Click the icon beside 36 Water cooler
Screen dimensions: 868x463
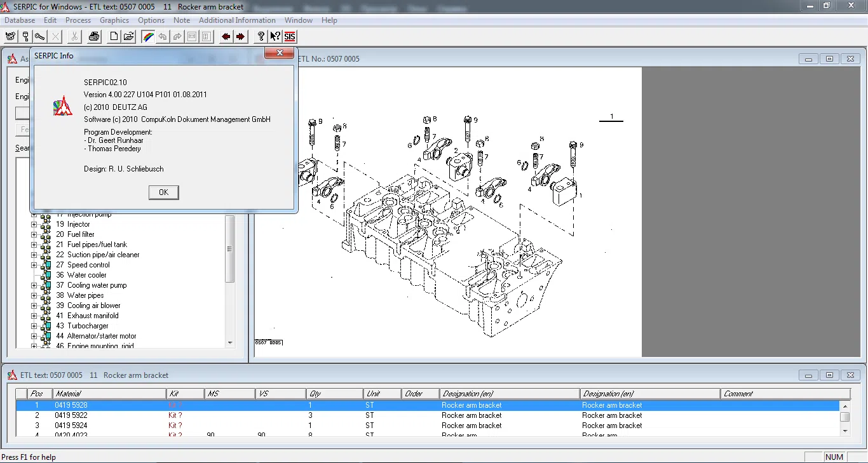pyautogui.click(x=46, y=275)
